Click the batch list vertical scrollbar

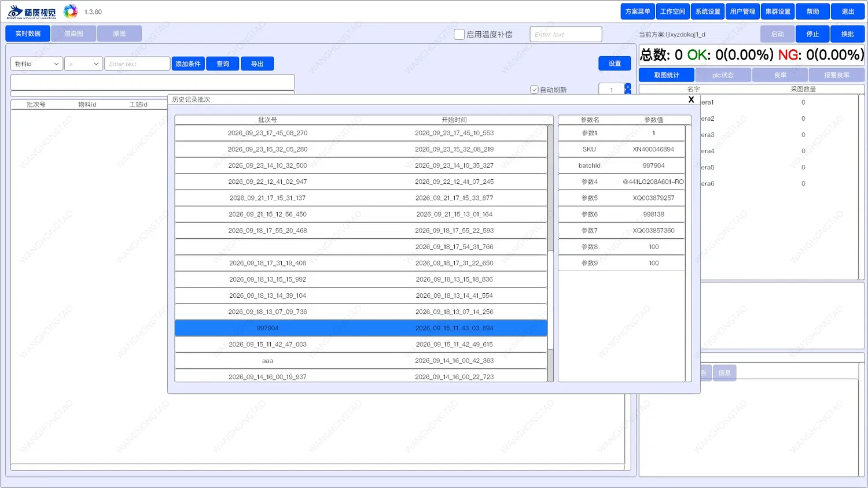coord(550,253)
